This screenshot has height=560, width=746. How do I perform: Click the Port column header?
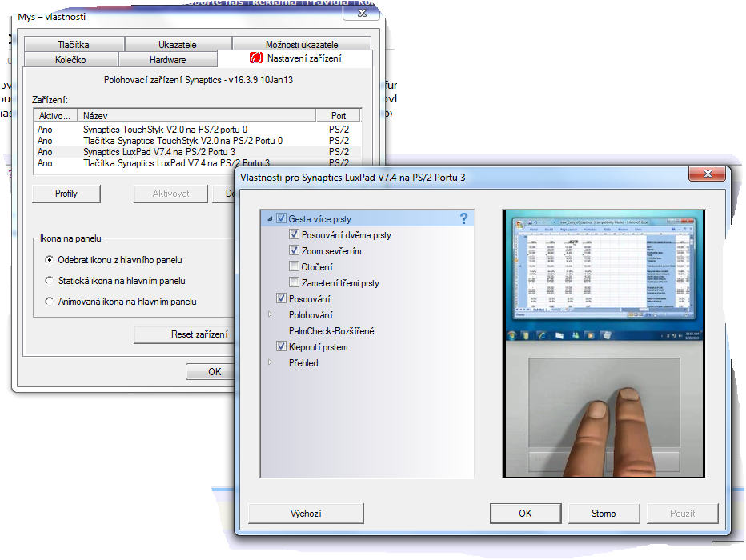[x=339, y=115]
